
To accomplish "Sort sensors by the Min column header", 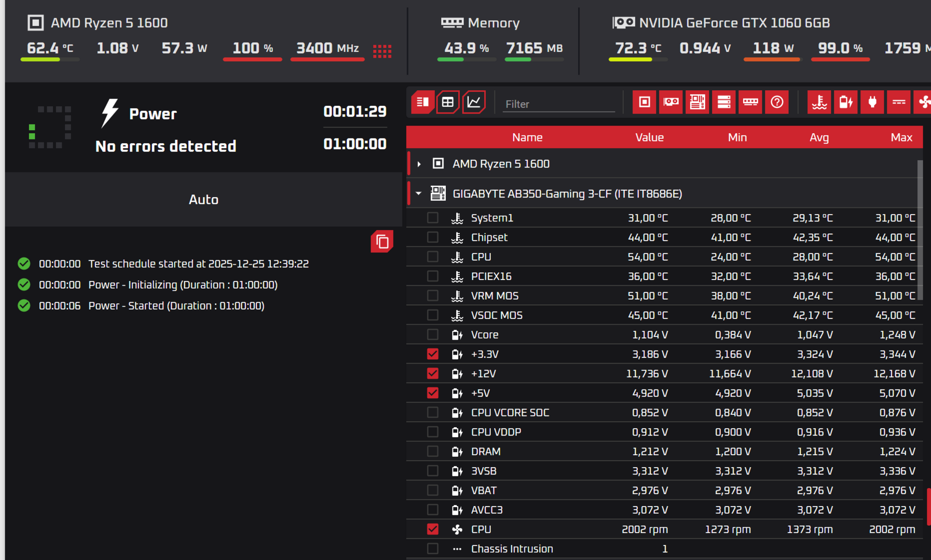I will click(x=737, y=137).
